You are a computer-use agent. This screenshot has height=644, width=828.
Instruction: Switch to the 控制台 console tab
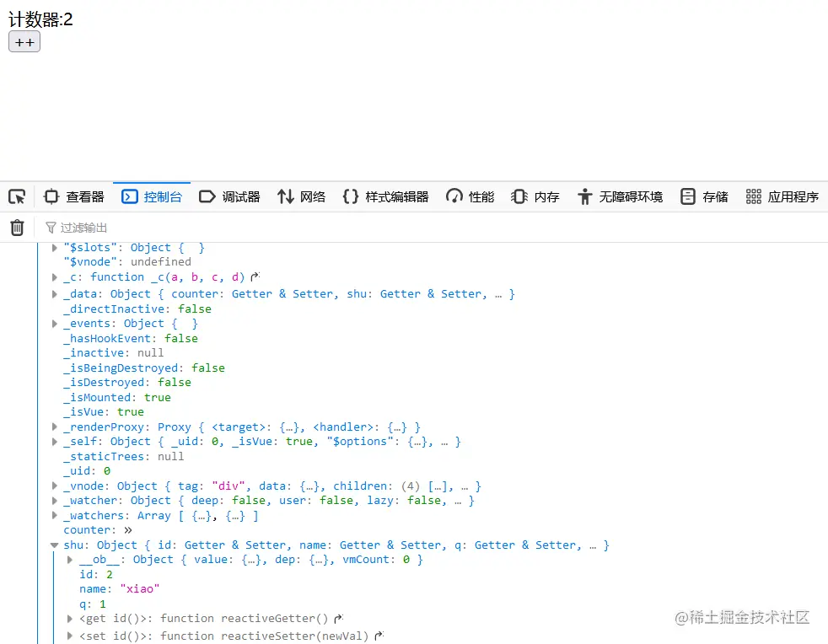[152, 197]
